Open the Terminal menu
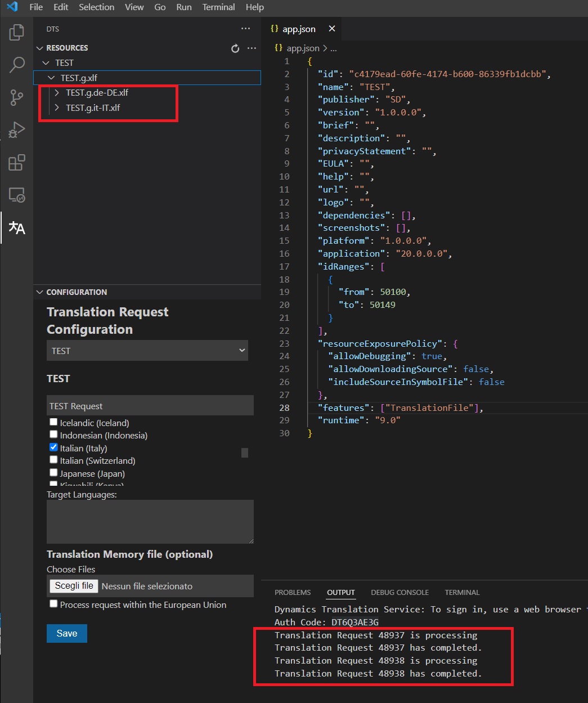The image size is (588, 703). coord(218,7)
